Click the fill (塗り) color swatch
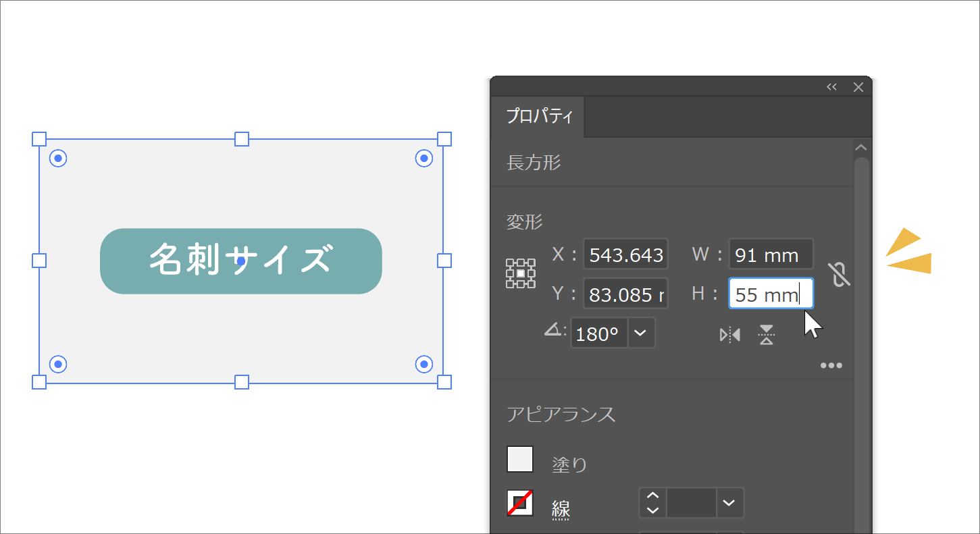This screenshot has width=980, height=534. coord(520,459)
